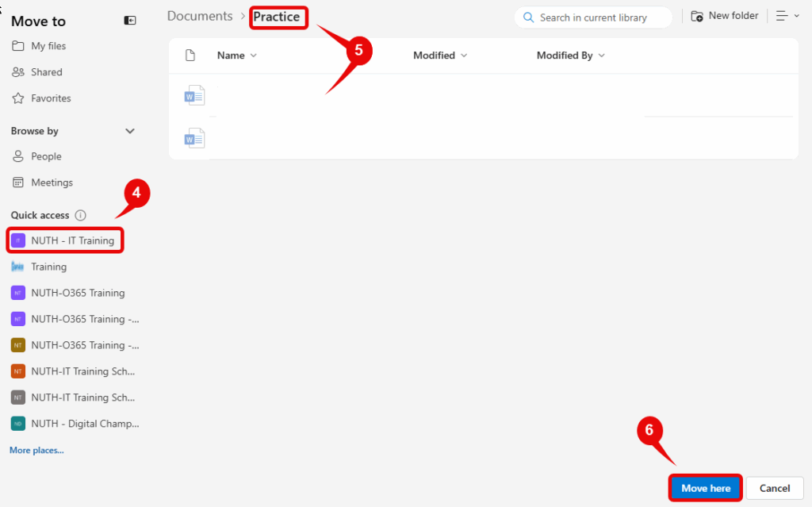
Task: Sort by Name column dropdown
Action: pyautogui.click(x=237, y=56)
